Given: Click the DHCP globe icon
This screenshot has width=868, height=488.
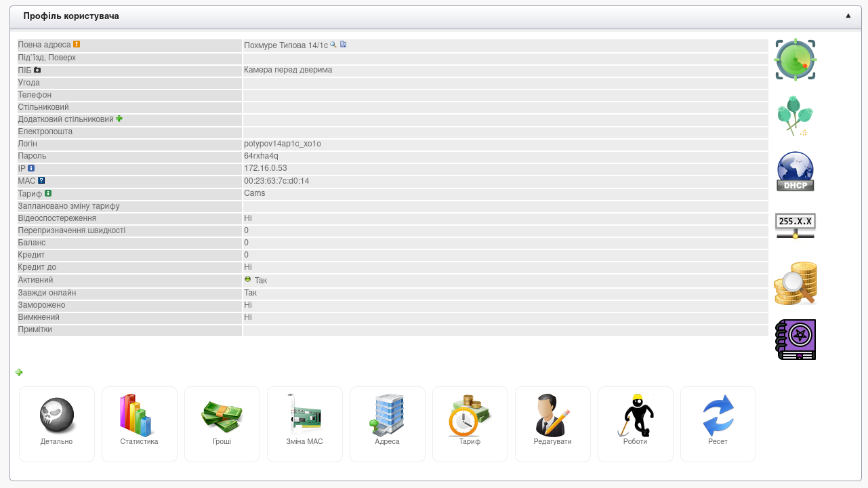Looking at the screenshot, I should [795, 171].
